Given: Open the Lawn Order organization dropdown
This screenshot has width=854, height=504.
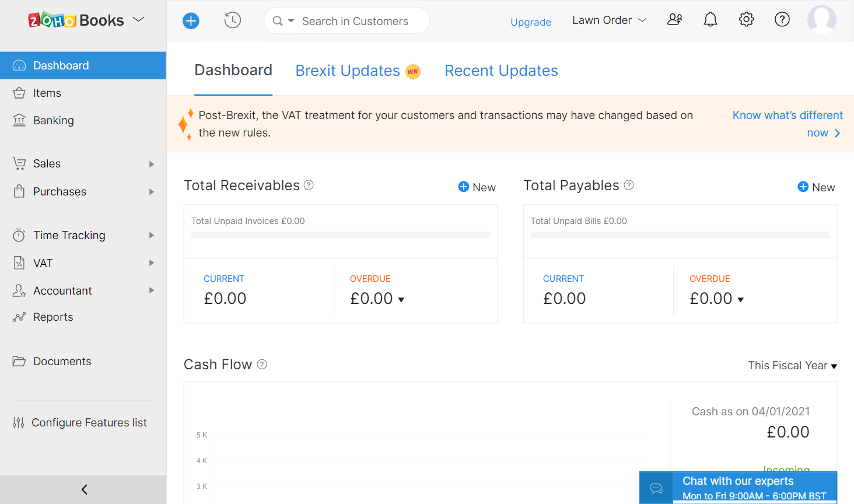Looking at the screenshot, I should (x=609, y=20).
